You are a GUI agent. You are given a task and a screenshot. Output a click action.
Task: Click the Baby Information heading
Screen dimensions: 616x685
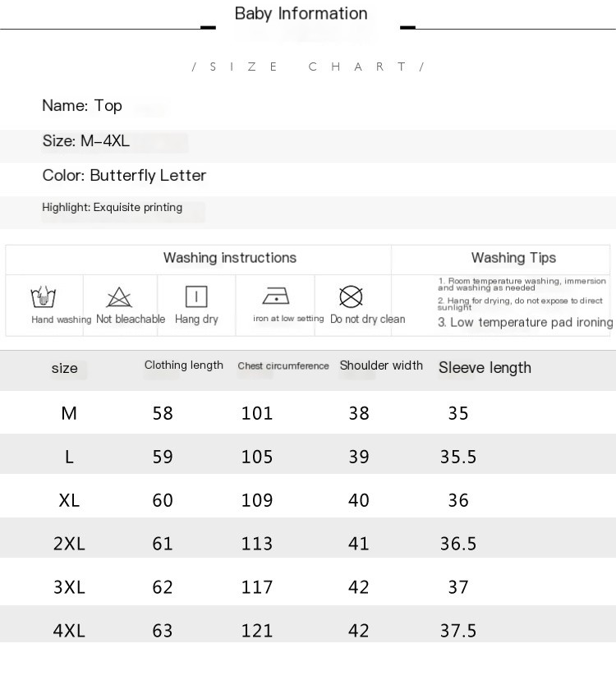(x=301, y=14)
